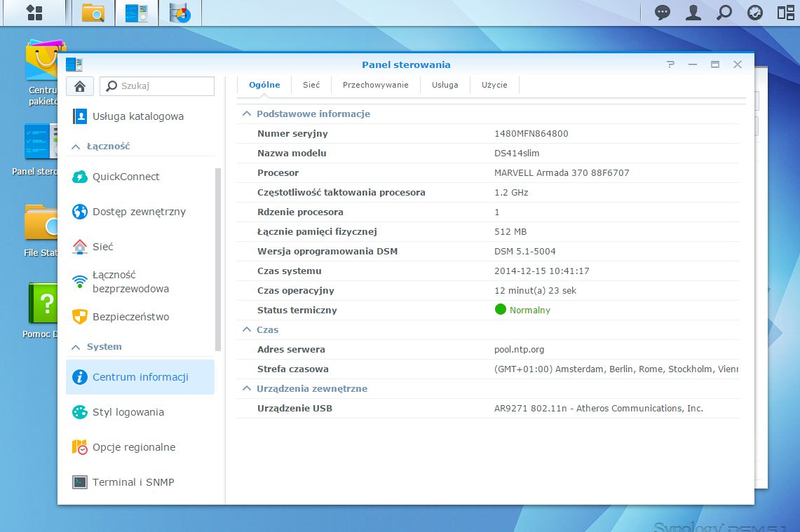Open Bezpieczeństwo settings label
800x532 pixels.
(130, 317)
